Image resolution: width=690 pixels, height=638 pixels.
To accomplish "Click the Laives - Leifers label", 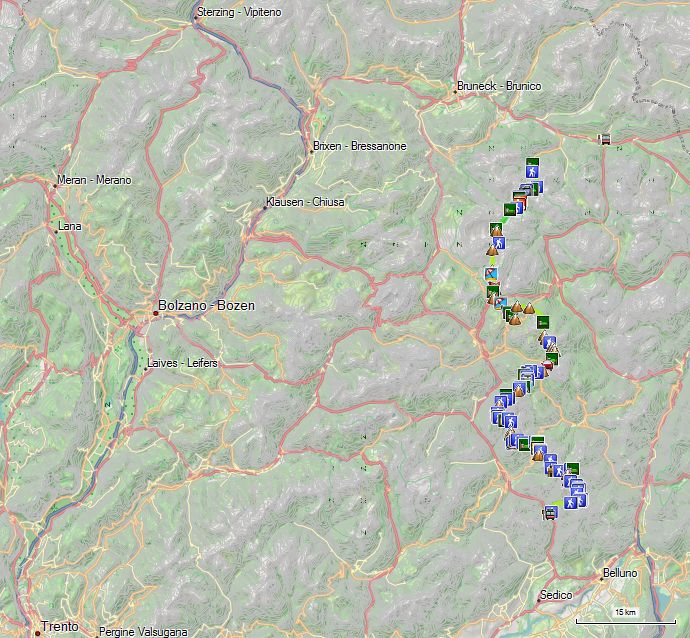I will click(182, 363).
